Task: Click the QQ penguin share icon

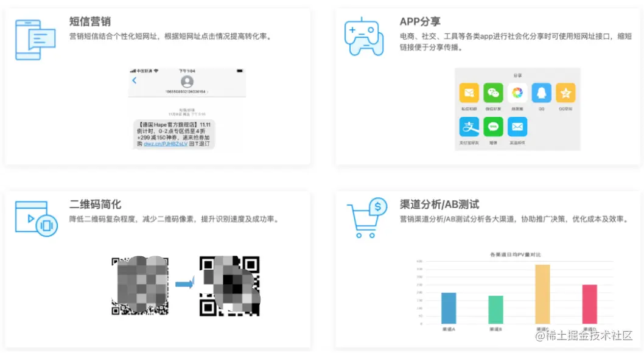Action: point(541,93)
